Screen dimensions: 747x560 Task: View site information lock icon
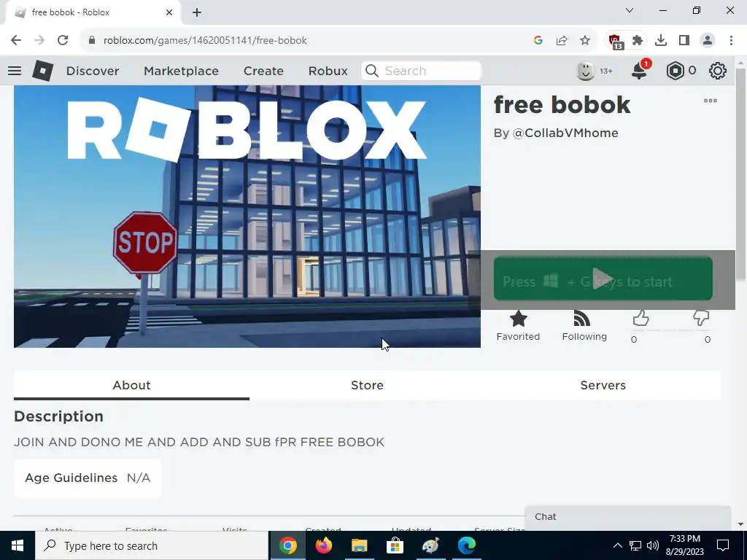pyautogui.click(x=92, y=41)
